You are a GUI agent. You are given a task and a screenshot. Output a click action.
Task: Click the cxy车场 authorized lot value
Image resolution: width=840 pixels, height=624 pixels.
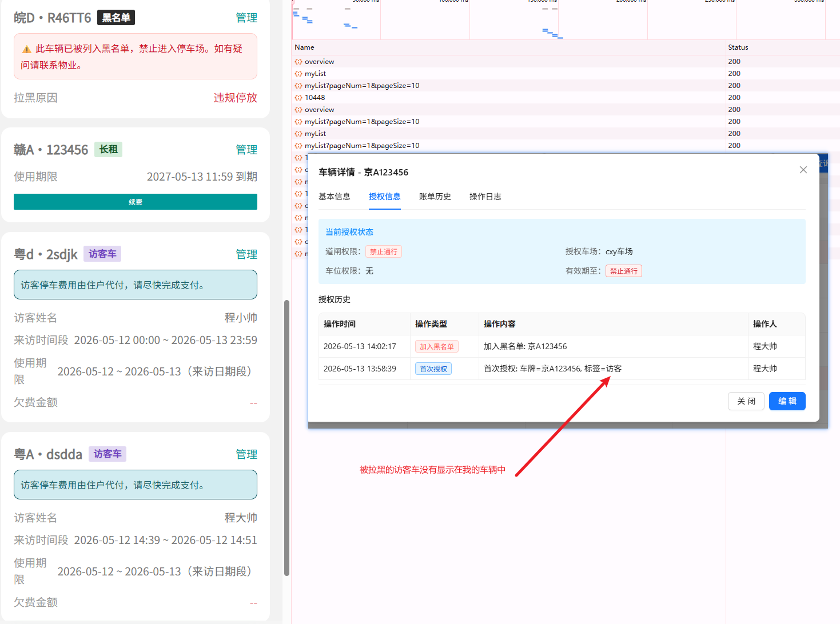619,251
